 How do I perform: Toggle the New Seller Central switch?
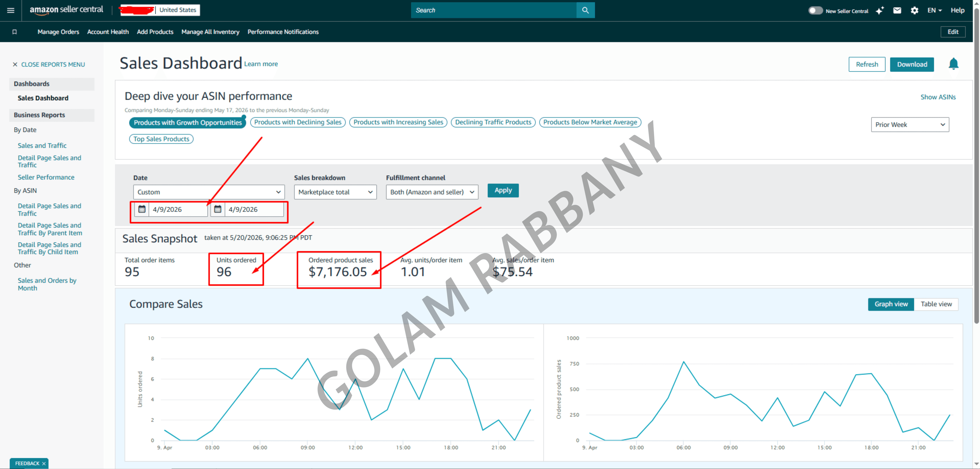tap(815, 11)
